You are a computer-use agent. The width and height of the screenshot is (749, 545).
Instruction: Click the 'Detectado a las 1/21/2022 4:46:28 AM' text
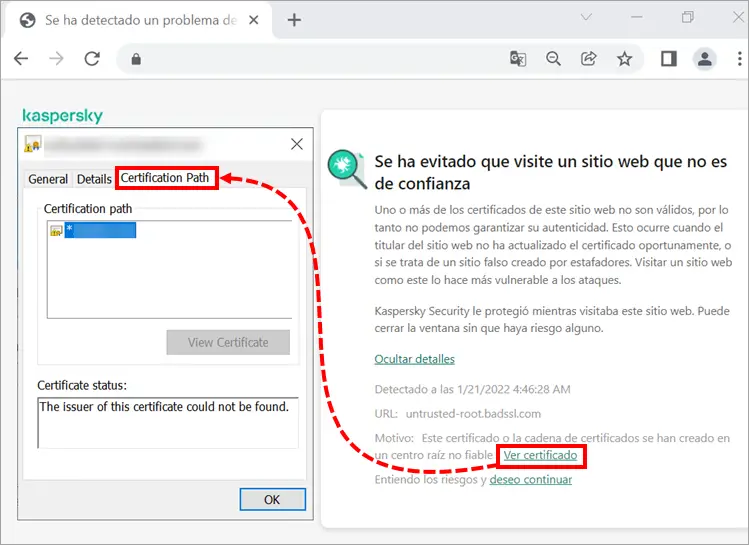472,389
